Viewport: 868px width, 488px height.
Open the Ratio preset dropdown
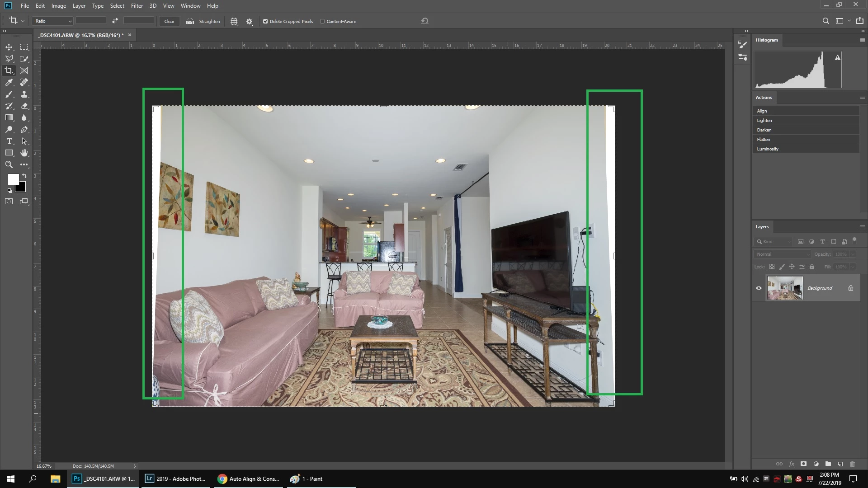(53, 21)
